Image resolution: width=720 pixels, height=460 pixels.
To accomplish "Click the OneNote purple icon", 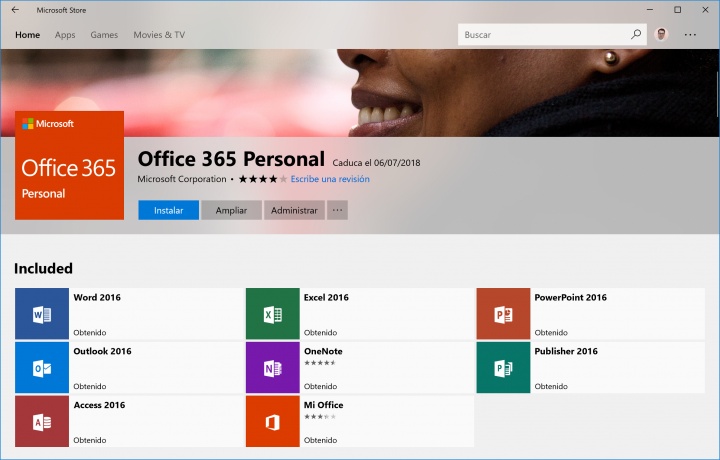I will click(x=273, y=368).
